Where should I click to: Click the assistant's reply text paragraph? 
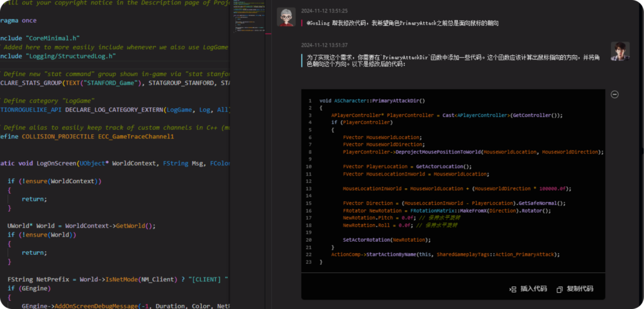[453, 60]
